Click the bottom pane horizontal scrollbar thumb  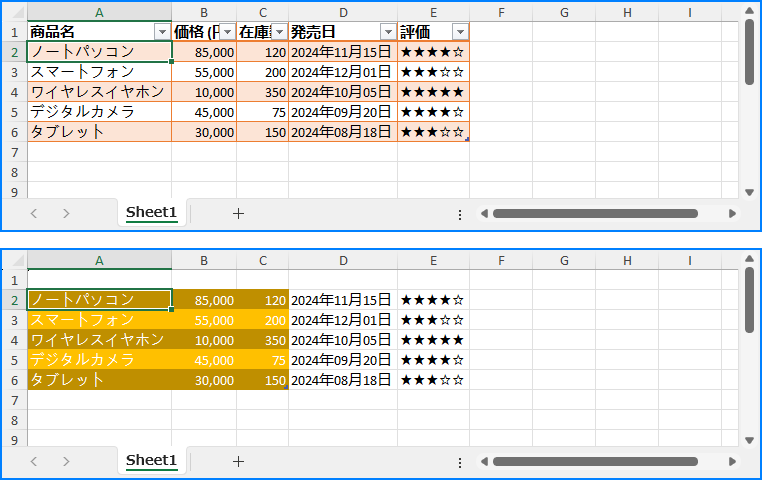tap(595, 462)
